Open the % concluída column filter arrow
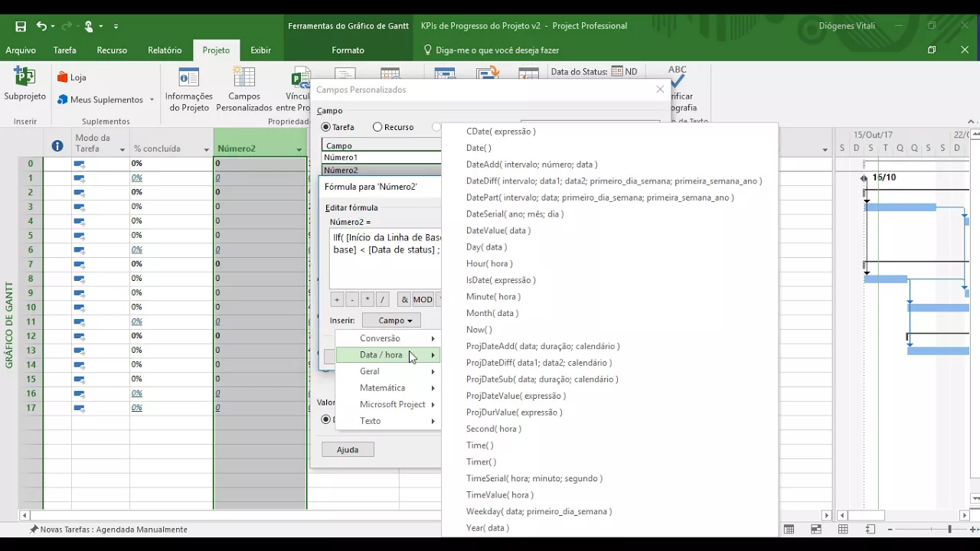 point(206,149)
